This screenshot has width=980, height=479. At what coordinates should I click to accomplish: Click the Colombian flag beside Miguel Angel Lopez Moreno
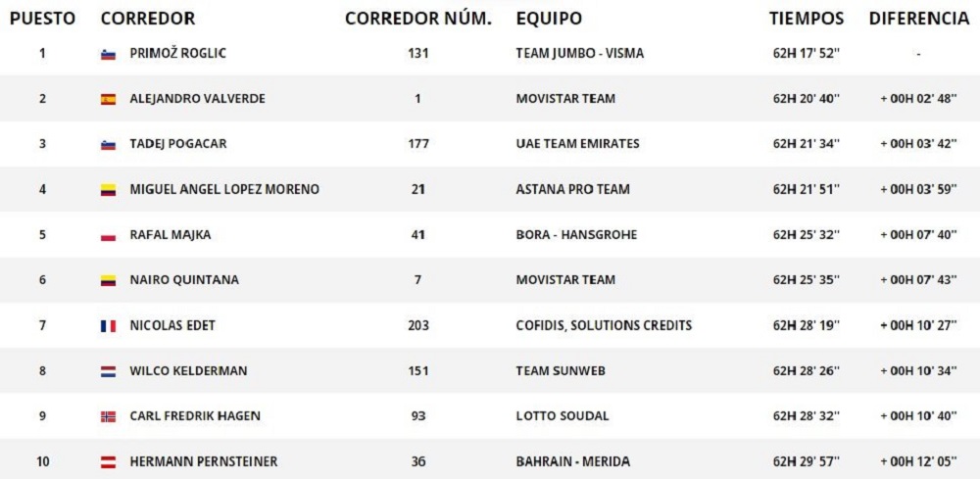[108, 190]
